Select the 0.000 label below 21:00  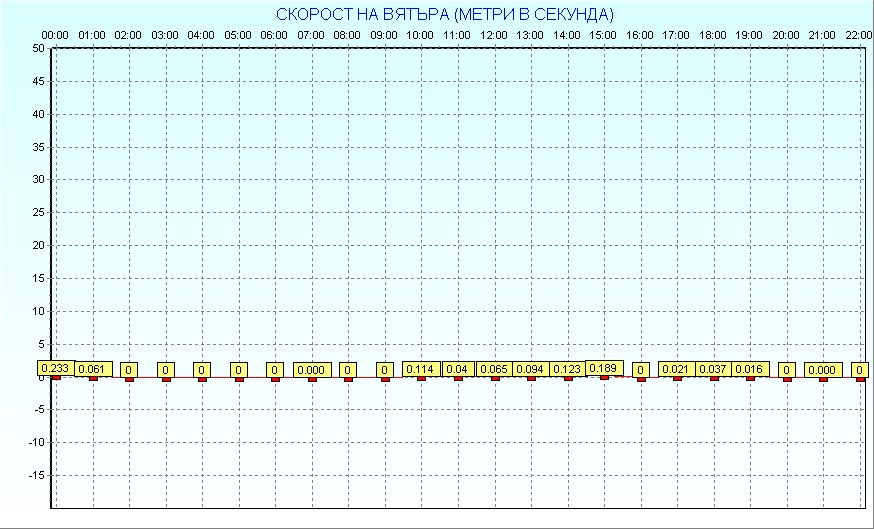(x=823, y=370)
